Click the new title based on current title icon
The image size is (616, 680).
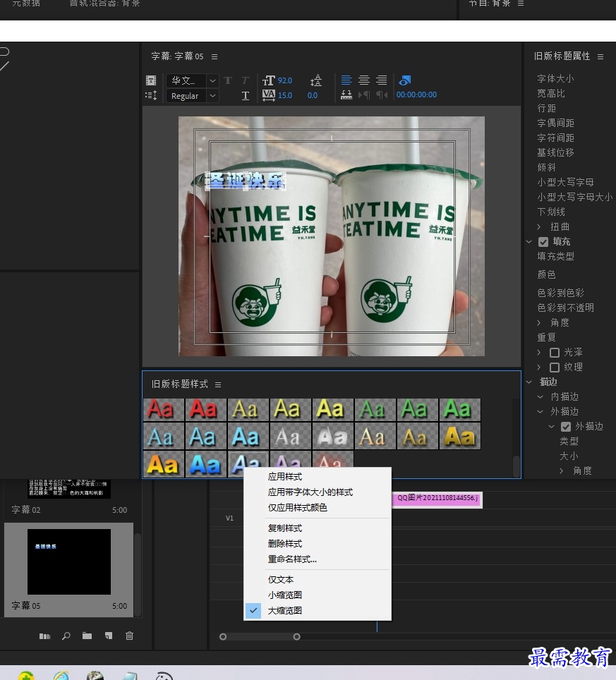coord(150,80)
